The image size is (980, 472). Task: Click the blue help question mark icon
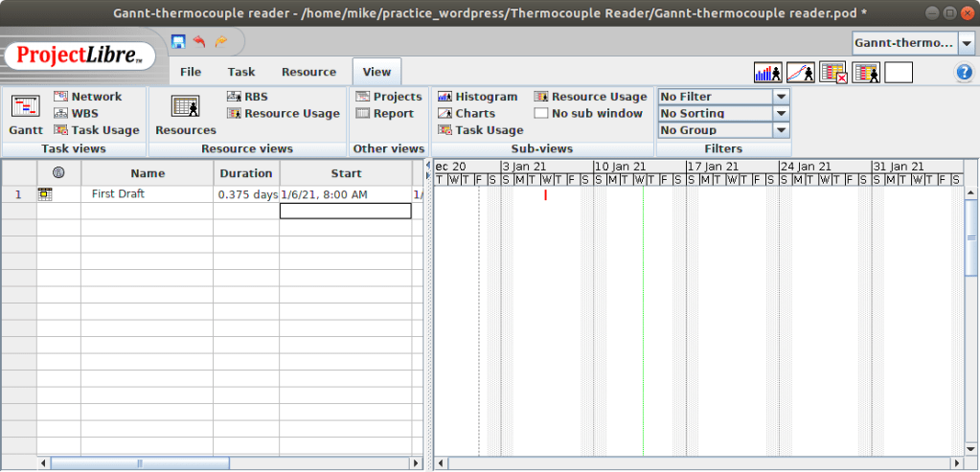click(964, 73)
